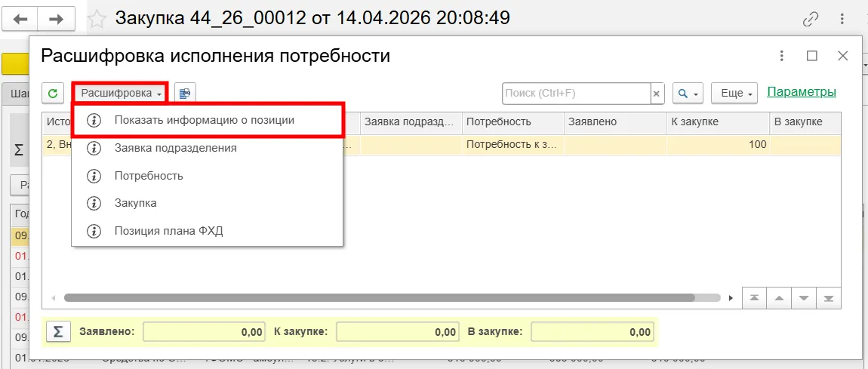Sort by the В закупке column header

(805, 122)
